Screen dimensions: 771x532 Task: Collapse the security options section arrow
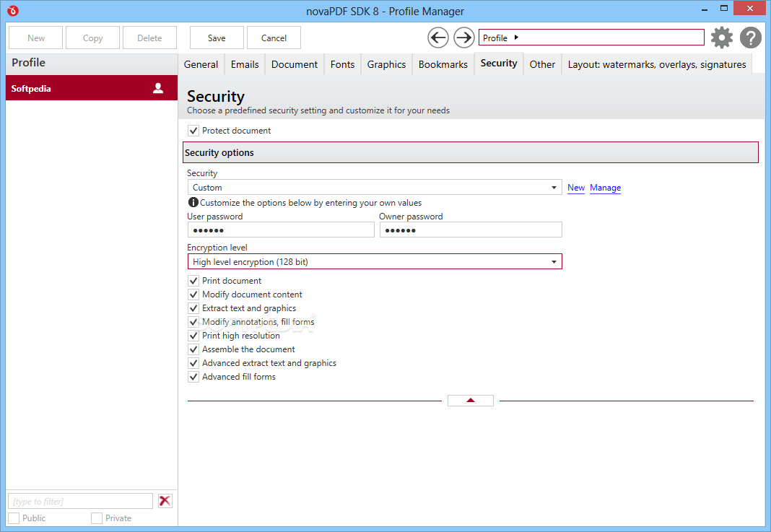471,401
